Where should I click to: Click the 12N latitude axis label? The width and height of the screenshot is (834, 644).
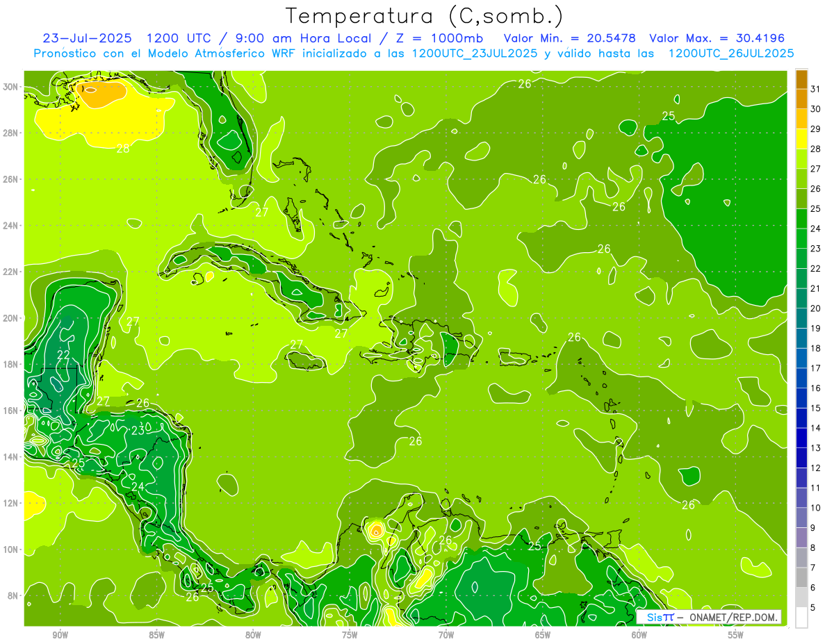(x=11, y=503)
